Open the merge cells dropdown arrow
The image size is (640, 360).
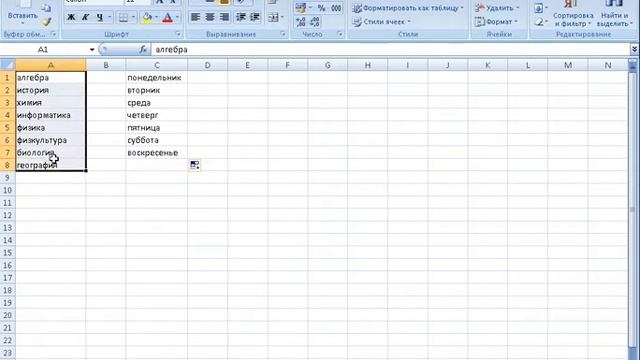[x=282, y=17]
